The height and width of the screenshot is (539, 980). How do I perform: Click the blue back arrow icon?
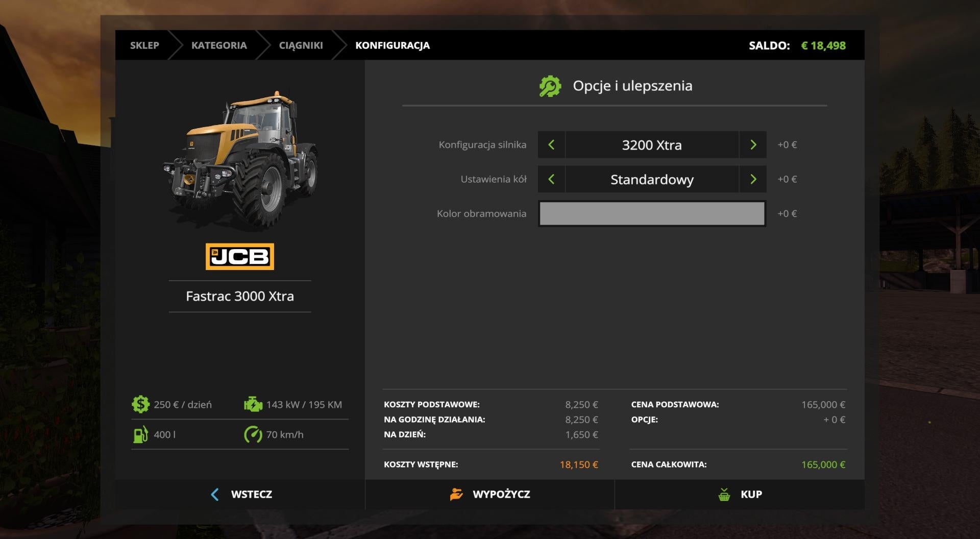tap(215, 494)
